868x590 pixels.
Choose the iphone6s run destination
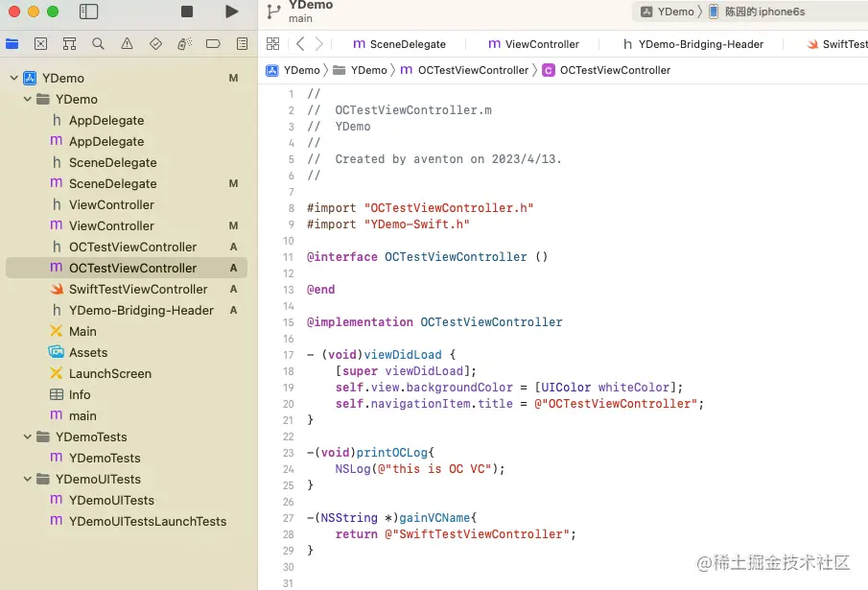click(758, 12)
